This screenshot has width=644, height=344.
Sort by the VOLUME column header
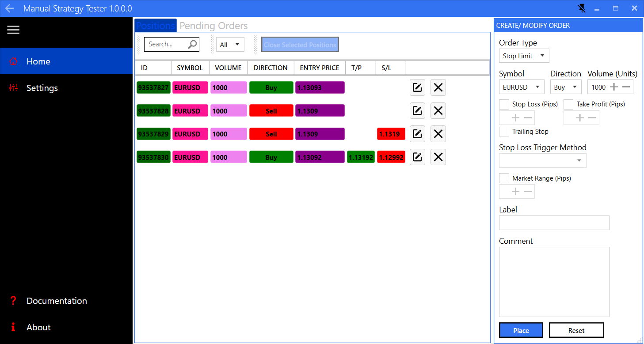point(229,68)
